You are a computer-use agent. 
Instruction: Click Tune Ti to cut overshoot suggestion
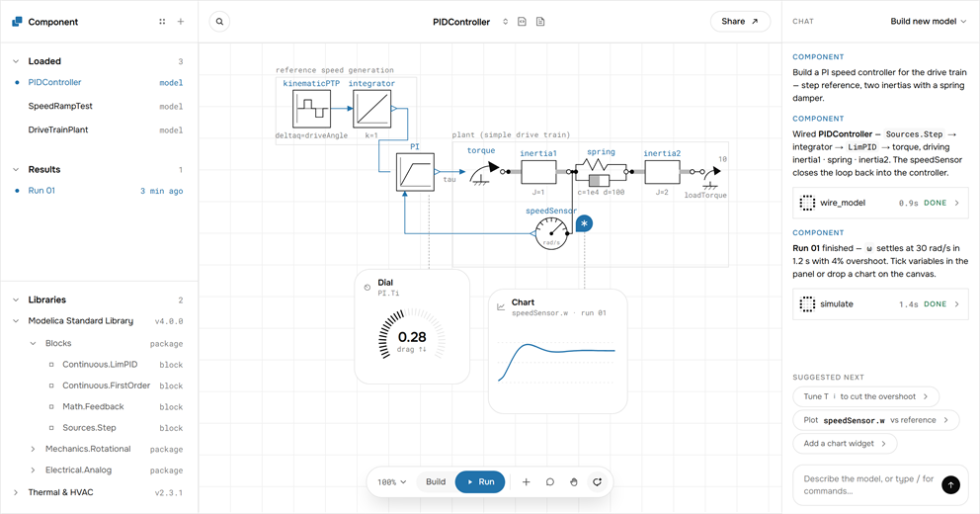tap(865, 396)
